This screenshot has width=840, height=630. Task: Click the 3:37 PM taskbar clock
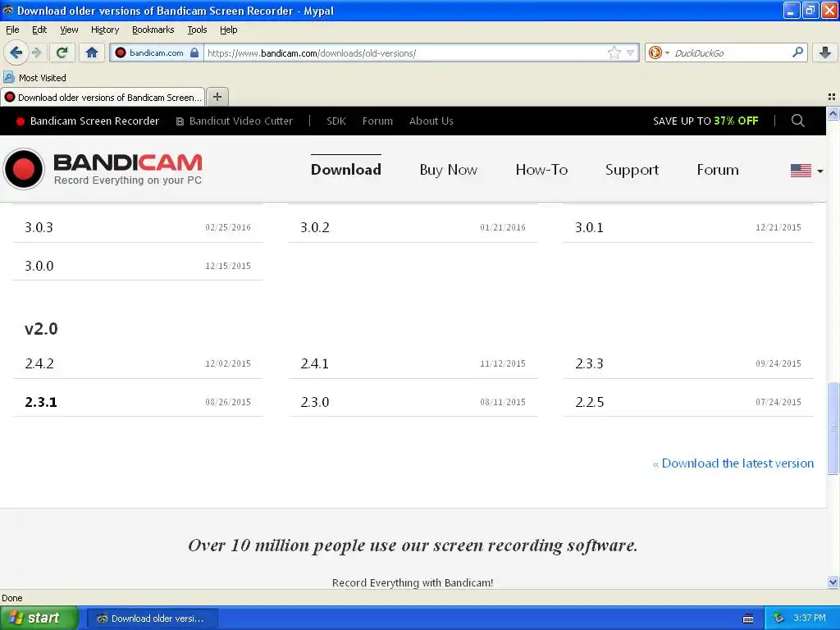810,618
